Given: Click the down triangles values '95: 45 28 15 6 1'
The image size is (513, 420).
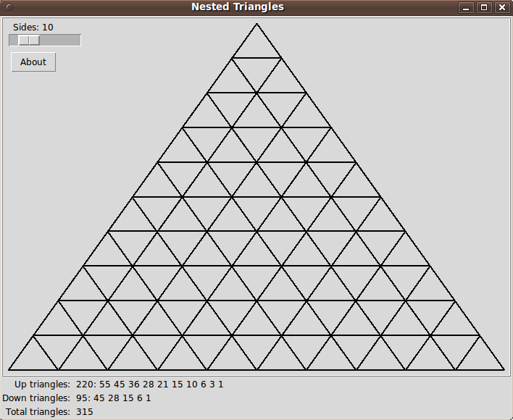Looking at the screenshot, I should click(114, 398).
